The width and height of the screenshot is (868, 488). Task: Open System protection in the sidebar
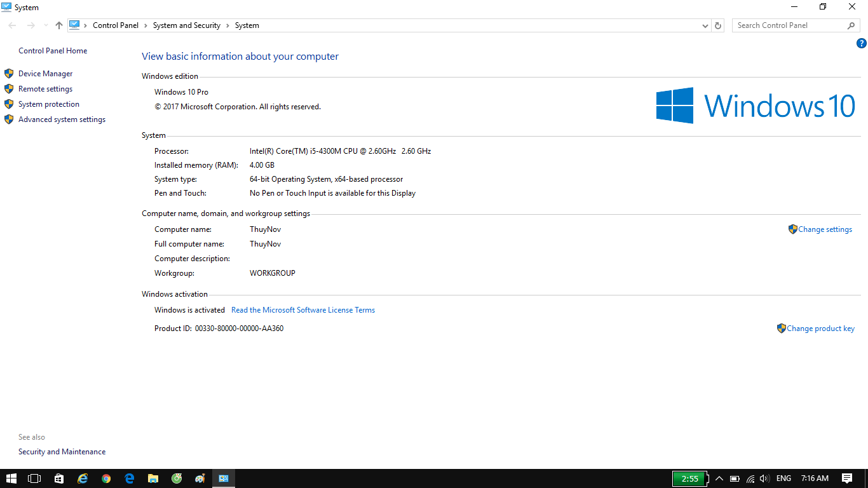(x=49, y=104)
